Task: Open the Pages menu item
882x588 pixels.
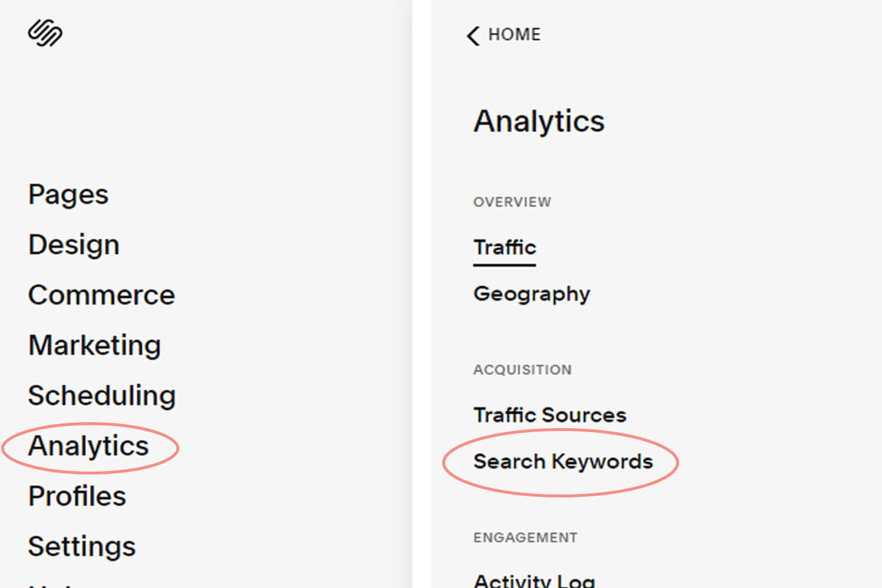Action: (68, 195)
